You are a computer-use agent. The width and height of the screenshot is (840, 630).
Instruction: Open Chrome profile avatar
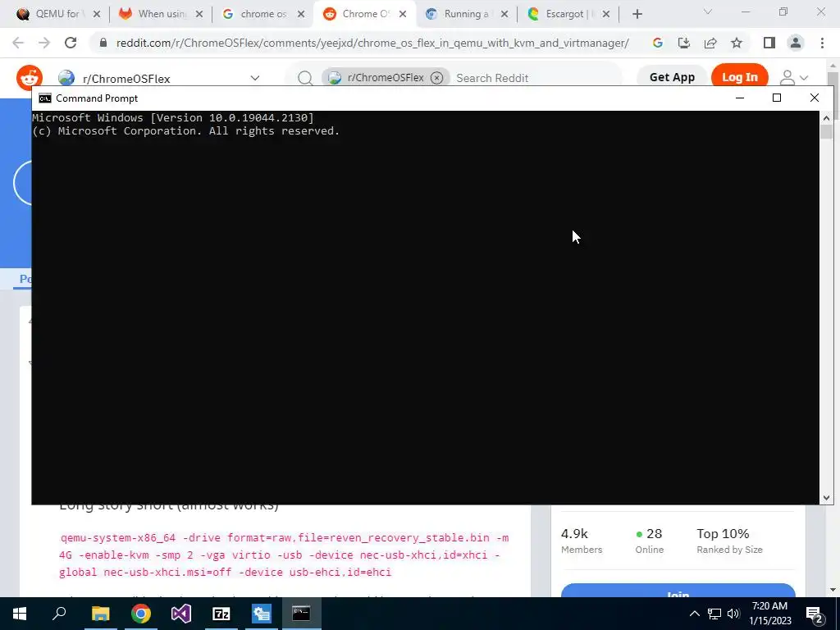796,43
